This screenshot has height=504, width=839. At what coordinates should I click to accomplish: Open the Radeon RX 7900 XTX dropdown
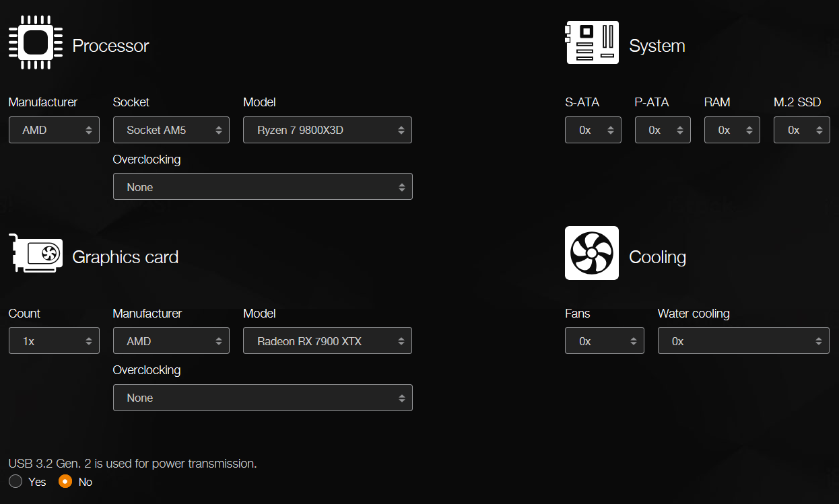tap(327, 341)
